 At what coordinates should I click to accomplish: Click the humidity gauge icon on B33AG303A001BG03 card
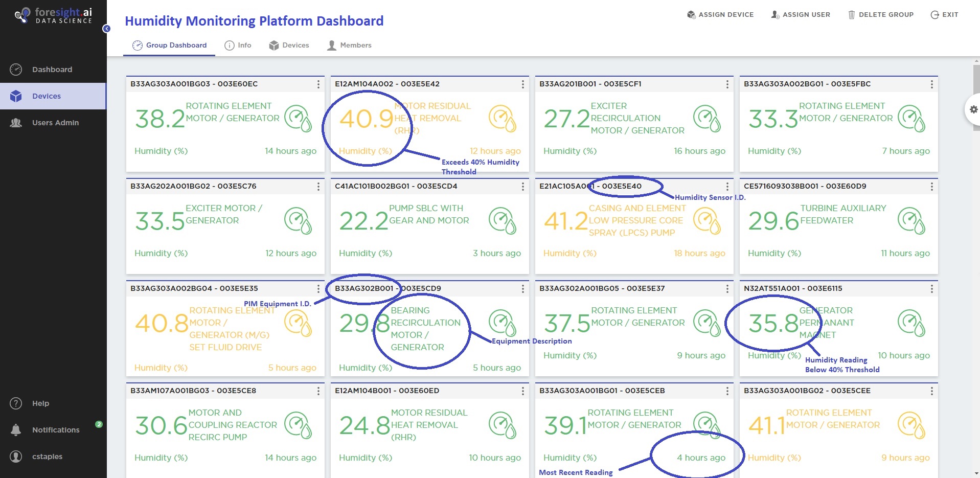tap(298, 119)
